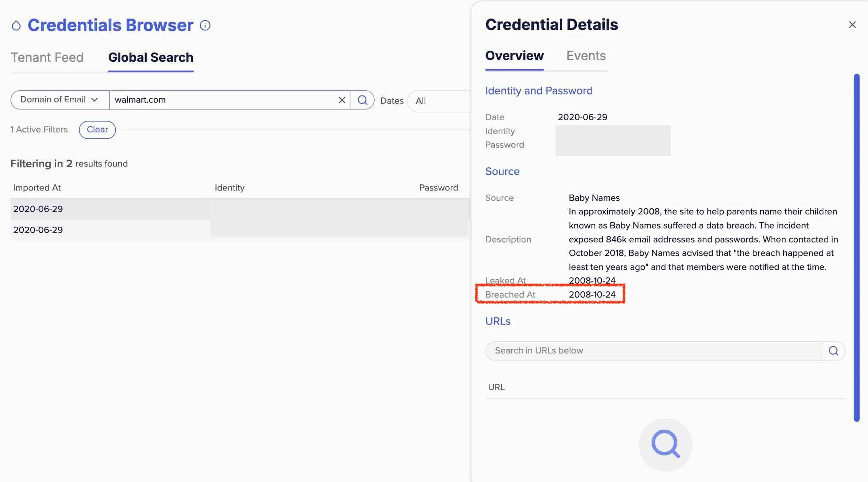
Task: Click the URL column header
Action: [496, 387]
